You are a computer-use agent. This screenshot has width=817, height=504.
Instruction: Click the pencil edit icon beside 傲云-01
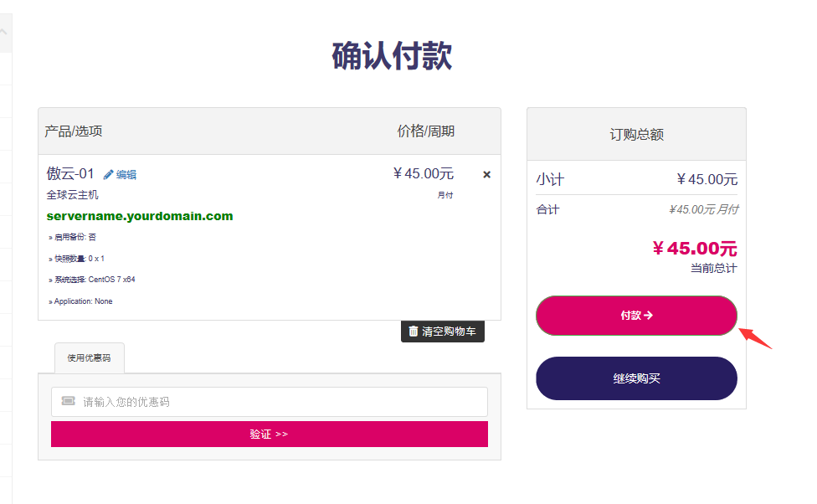(x=108, y=175)
